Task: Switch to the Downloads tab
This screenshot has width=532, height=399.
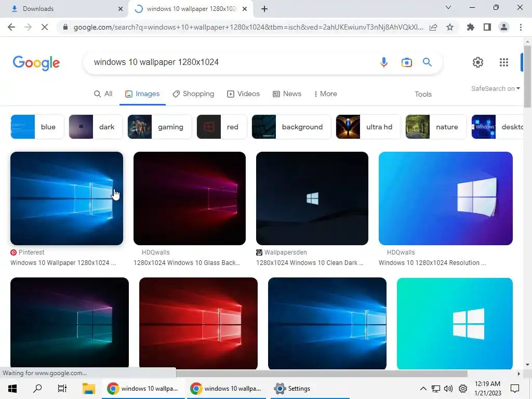Action: tap(64, 9)
